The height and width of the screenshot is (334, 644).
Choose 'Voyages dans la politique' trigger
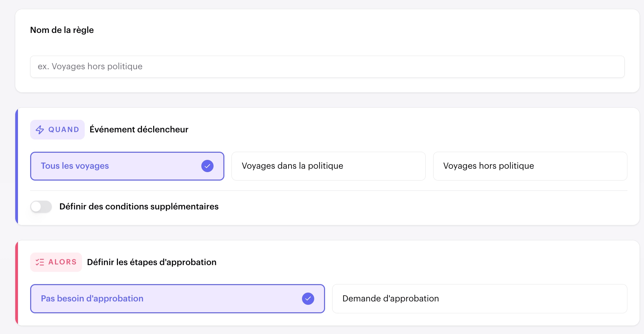328,166
